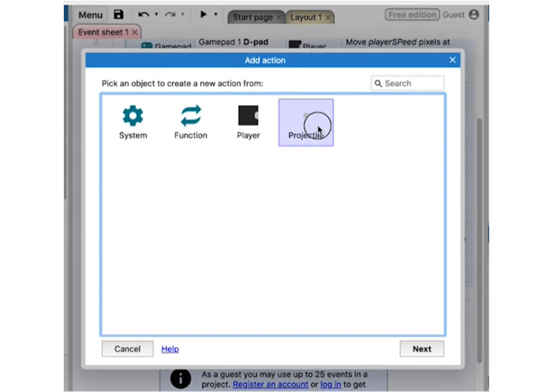
Task: Click into the Search field
Action: [407, 83]
